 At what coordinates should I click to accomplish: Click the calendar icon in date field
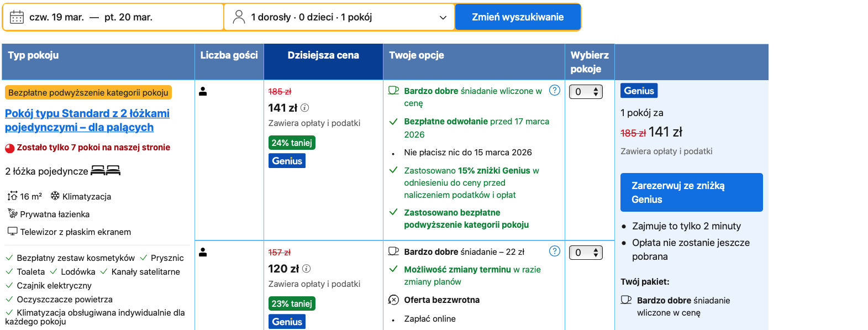(x=17, y=17)
